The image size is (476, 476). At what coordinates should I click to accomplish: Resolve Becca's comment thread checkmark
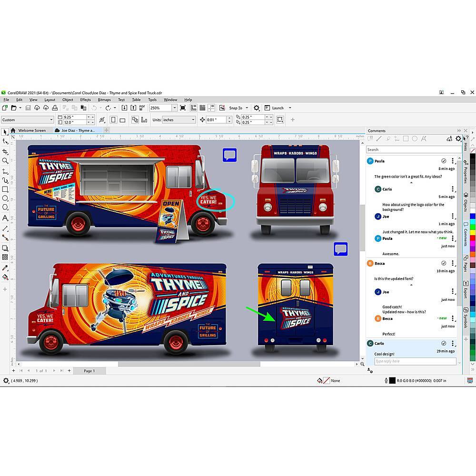click(444, 263)
